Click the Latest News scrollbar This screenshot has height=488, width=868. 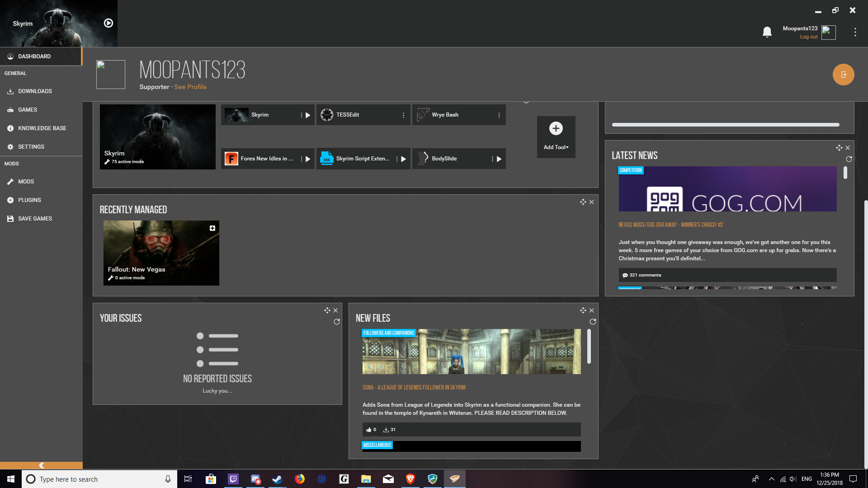coord(845,173)
